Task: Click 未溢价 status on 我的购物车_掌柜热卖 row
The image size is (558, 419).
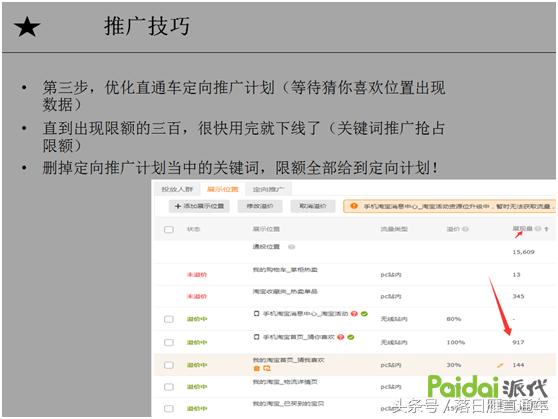Action: point(197,274)
